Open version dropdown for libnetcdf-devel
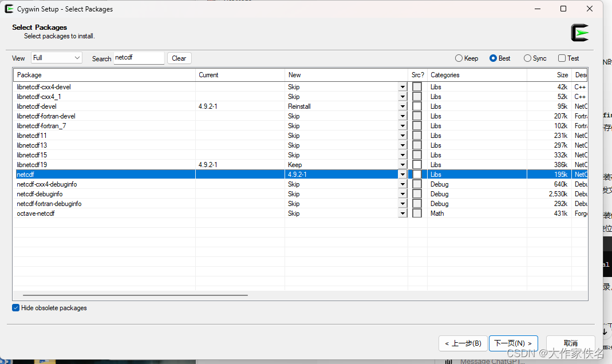The width and height of the screenshot is (612, 364). coord(402,106)
